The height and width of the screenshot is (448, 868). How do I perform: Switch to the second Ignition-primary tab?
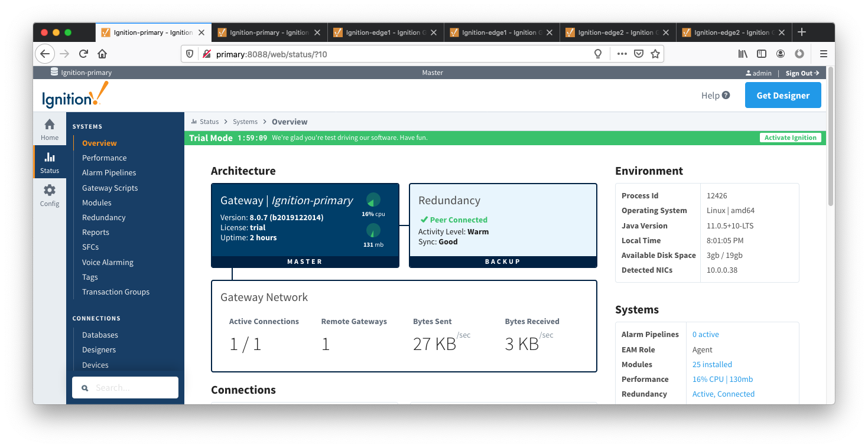click(x=269, y=32)
